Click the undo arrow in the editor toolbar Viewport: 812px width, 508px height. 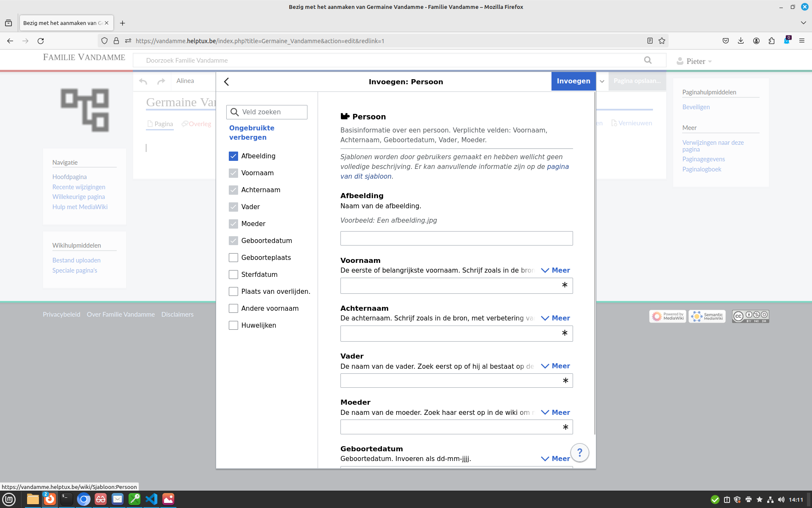point(143,81)
